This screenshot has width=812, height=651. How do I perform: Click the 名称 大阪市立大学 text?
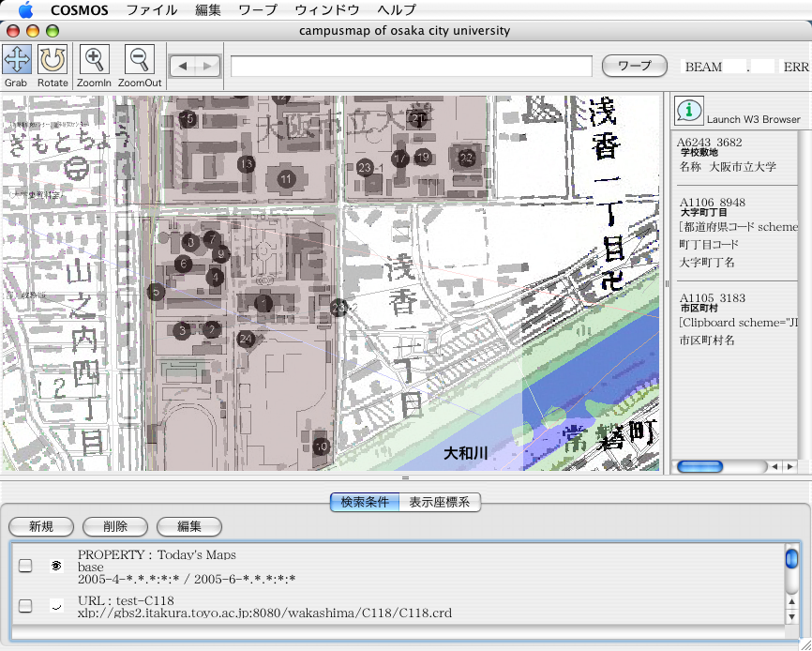coord(728,167)
